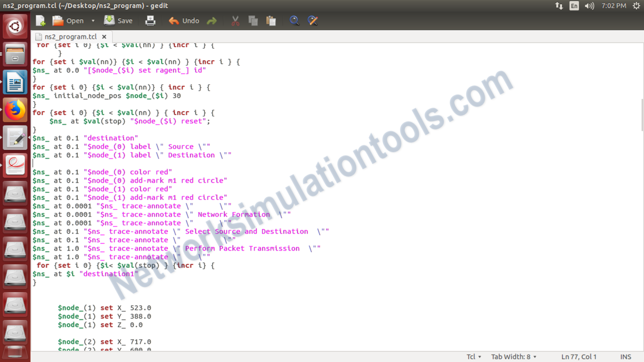Image resolution: width=644 pixels, height=362 pixels.
Task: Open the system settings gear menu
Action: pos(636,5)
